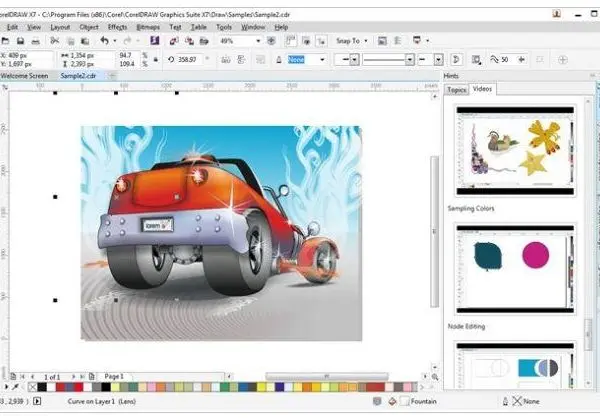Click the no-color X swatch in palette

[x=33, y=387]
